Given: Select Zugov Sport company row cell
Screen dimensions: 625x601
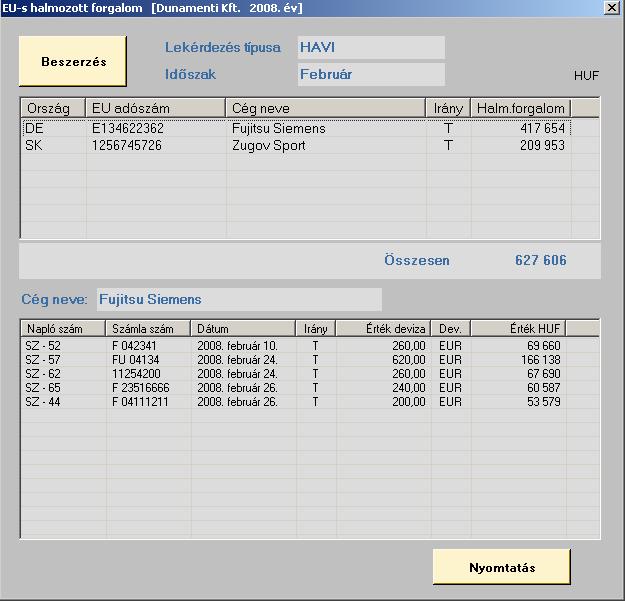Looking at the screenshot, I should pyautogui.click(x=269, y=145).
